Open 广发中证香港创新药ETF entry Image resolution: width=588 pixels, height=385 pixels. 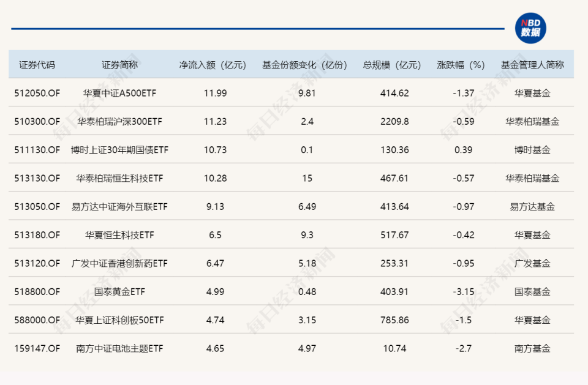(x=119, y=263)
